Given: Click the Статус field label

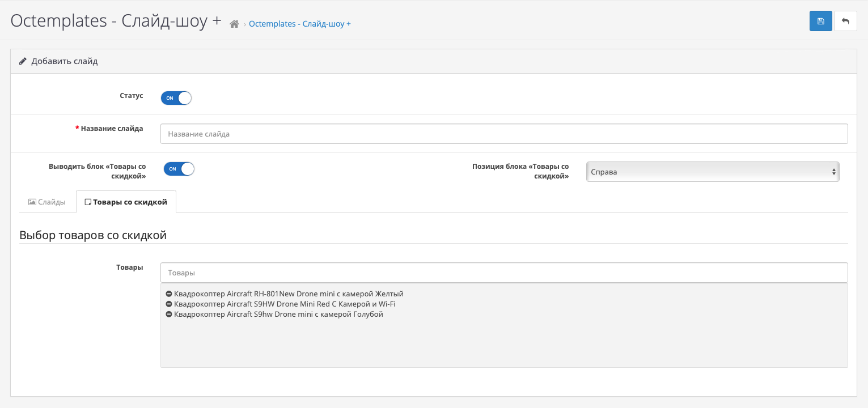Looking at the screenshot, I should pyautogui.click(x=131, y=96).
